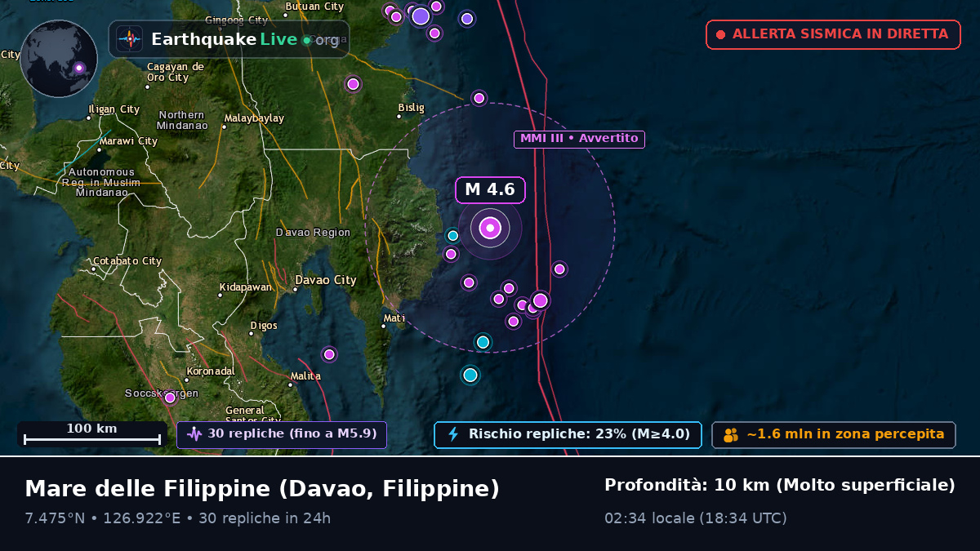
Task: Click the Davao Region map label
Action: [313, 233]
